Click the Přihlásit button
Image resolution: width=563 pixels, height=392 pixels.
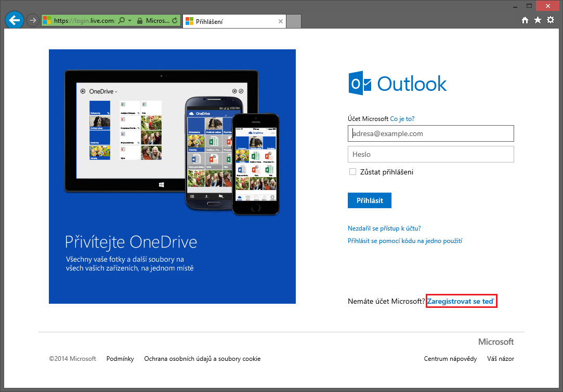point(369,200)
